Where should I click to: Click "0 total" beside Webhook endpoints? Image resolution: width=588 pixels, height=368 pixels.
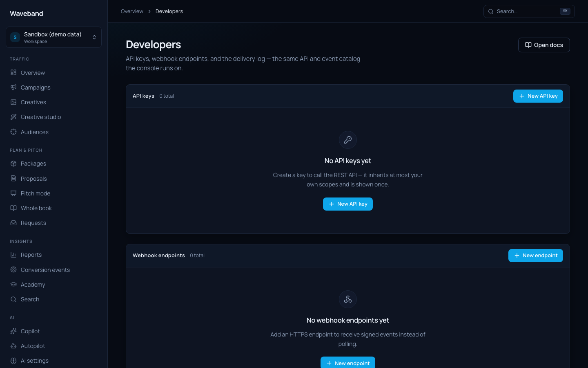(x=197, y=256)
